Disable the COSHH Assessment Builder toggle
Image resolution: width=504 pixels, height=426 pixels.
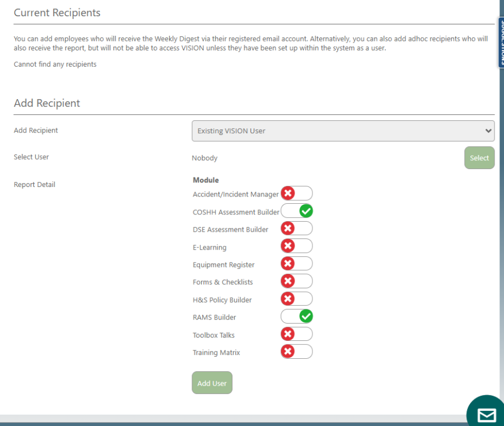tap(296, 211)
